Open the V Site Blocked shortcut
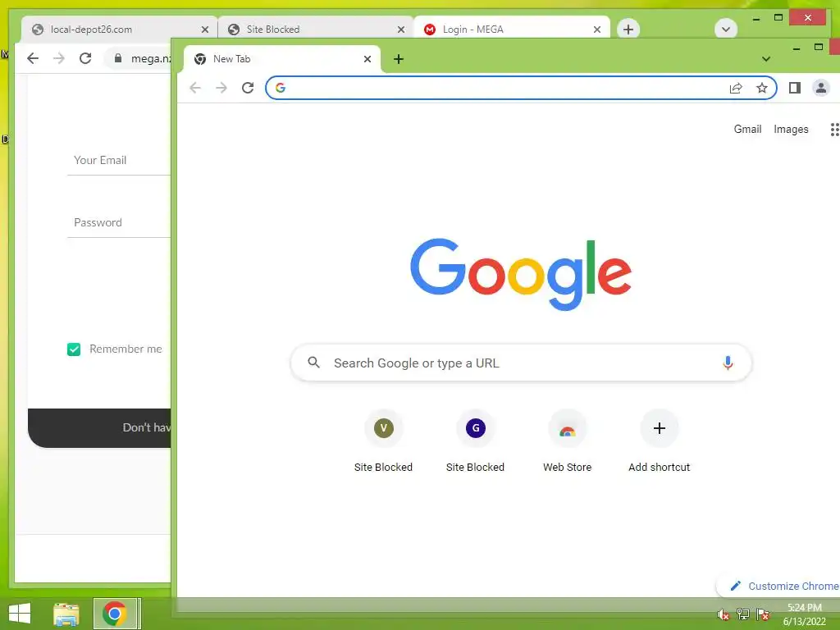 (384, 442)
